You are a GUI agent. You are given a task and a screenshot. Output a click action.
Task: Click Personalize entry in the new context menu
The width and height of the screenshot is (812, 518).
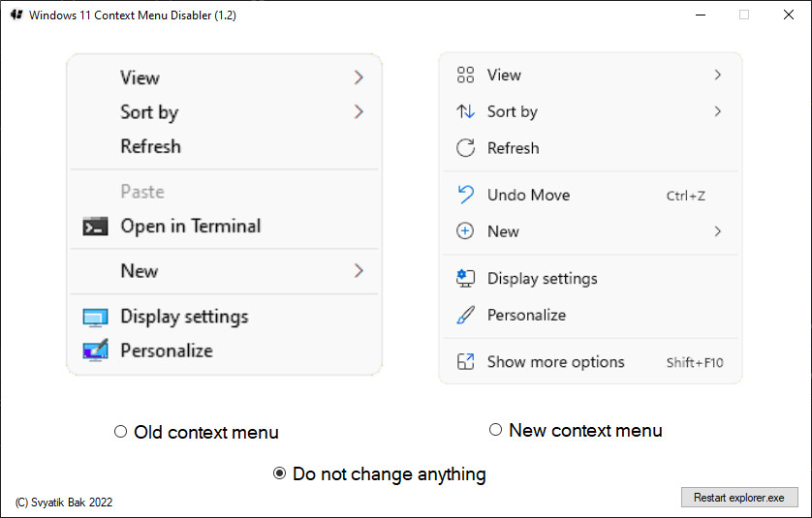527,315
